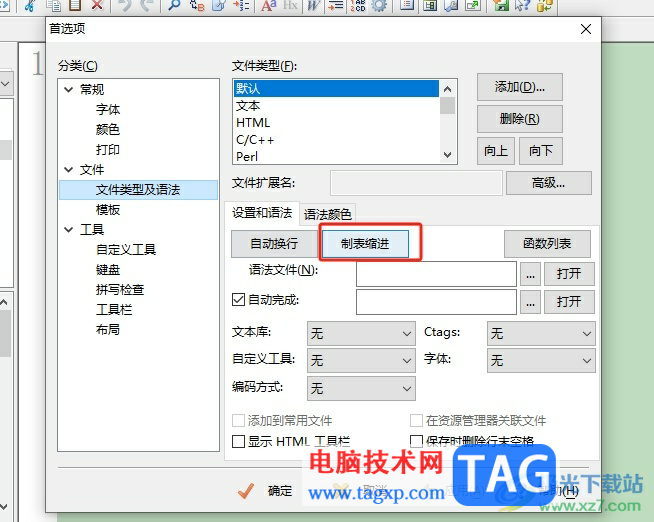Toggle the 自动完成 checkbox
The height and width of the screenshot is (522, 654).
click(x=238, y=299)
